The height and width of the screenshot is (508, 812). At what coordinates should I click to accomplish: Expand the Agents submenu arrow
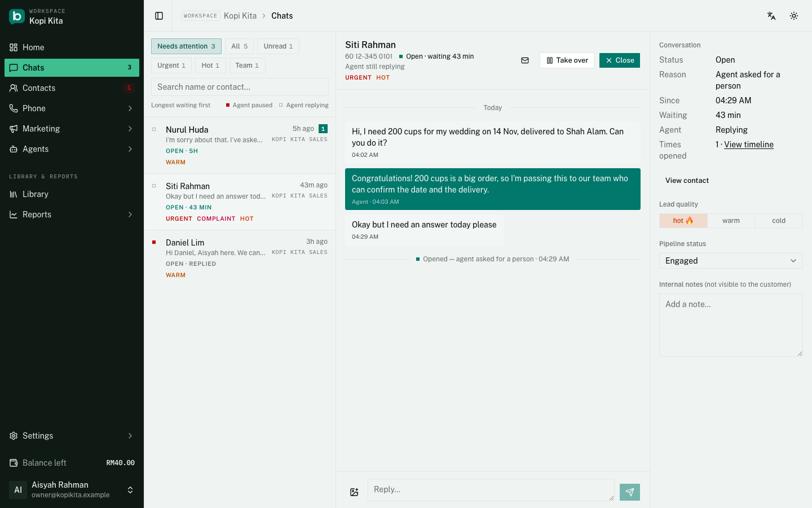pyautogui.click(x=130, y=149)
